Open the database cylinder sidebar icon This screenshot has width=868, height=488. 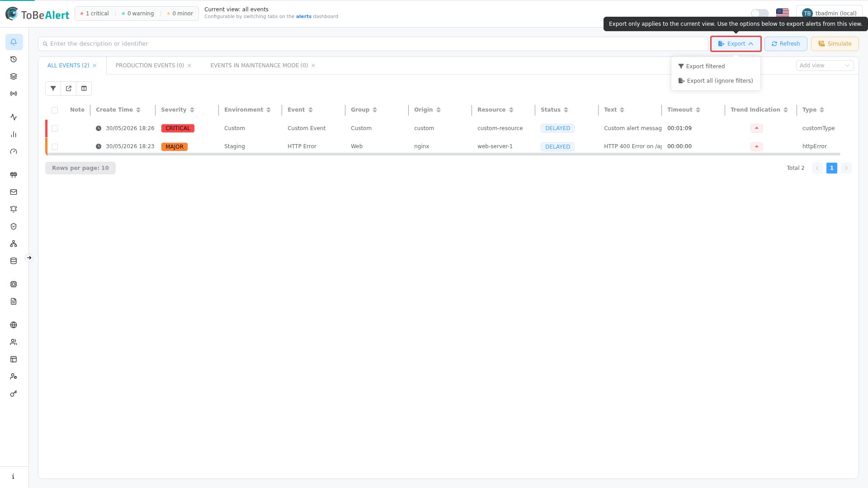click(x=14, y=261)
